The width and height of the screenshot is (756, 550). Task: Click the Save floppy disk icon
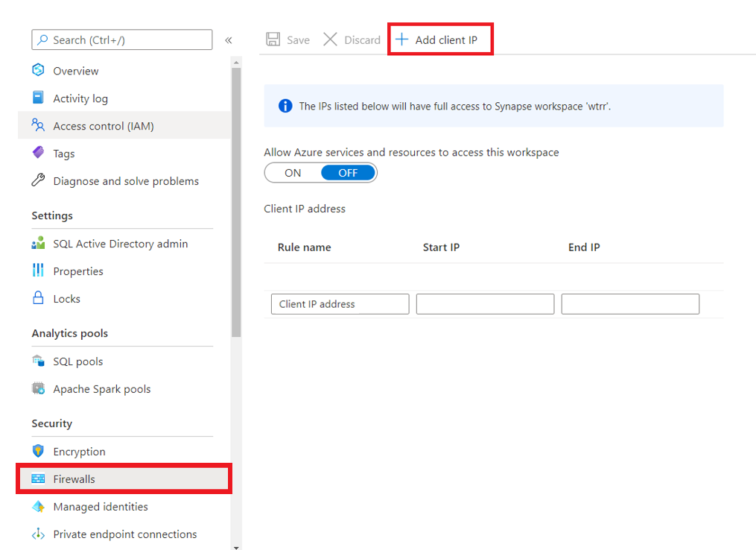(x=273, y=39)
